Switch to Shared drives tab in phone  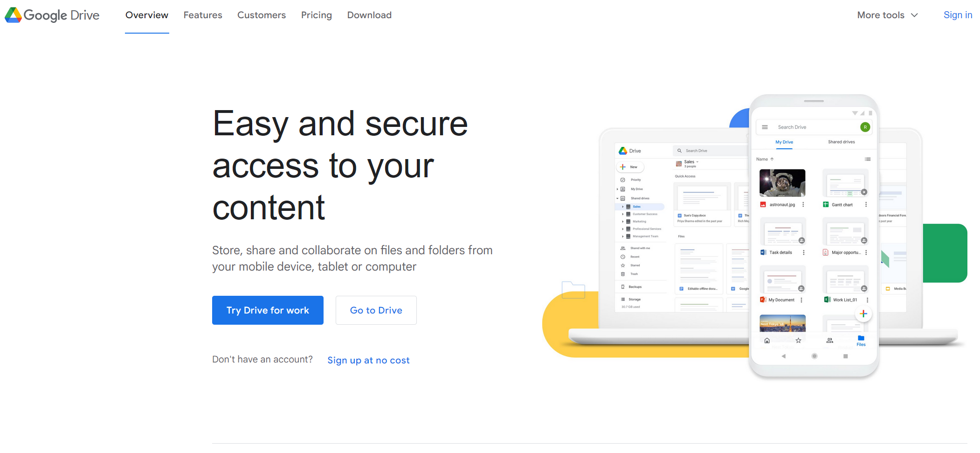(841, 142)
